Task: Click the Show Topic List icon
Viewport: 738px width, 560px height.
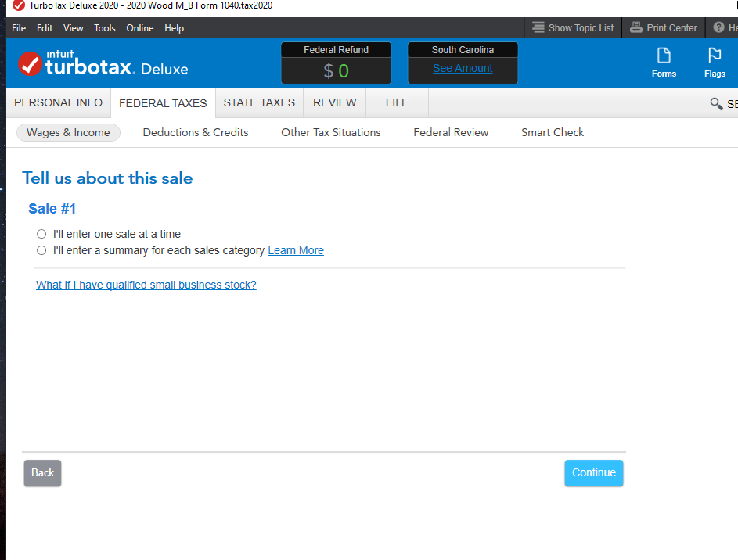Action: (x=538, y=27)
